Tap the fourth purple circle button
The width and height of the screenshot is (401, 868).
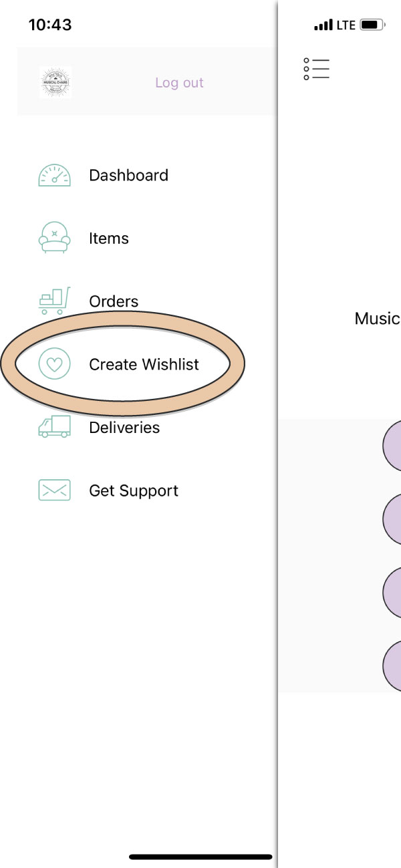[392, 665]
